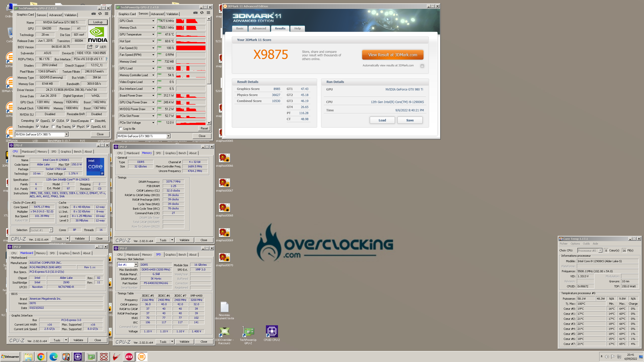
Task: Click the BIOS share/export icon in GPU-Z
Action: (x=90, y=47)
